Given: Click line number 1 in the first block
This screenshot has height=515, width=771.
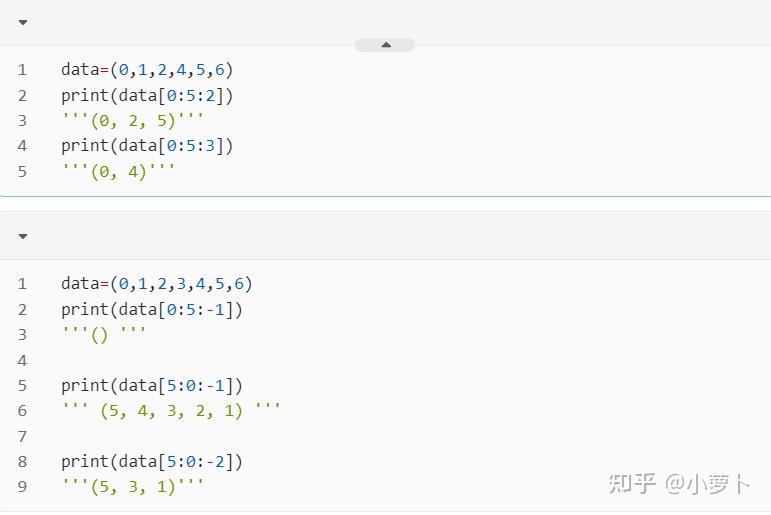Looking at the screenshot, I should point(22,70).
